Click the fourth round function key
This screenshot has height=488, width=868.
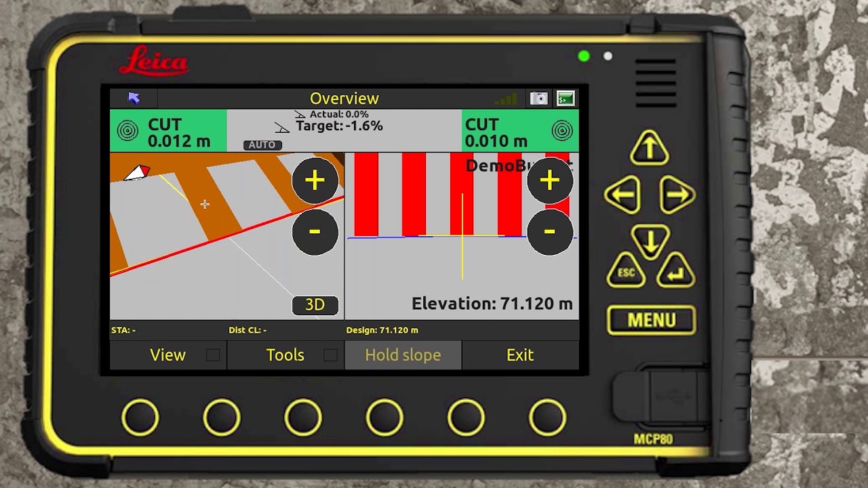384,417
